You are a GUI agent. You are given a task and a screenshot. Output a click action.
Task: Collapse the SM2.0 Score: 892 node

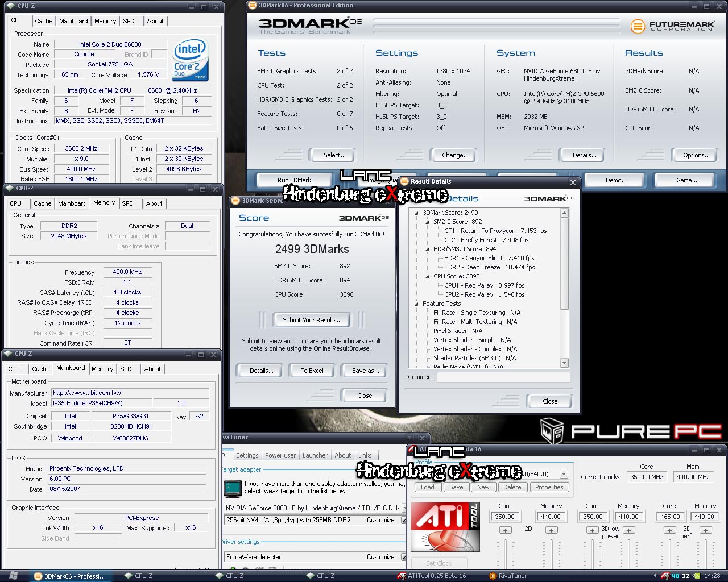click(428, 222)
